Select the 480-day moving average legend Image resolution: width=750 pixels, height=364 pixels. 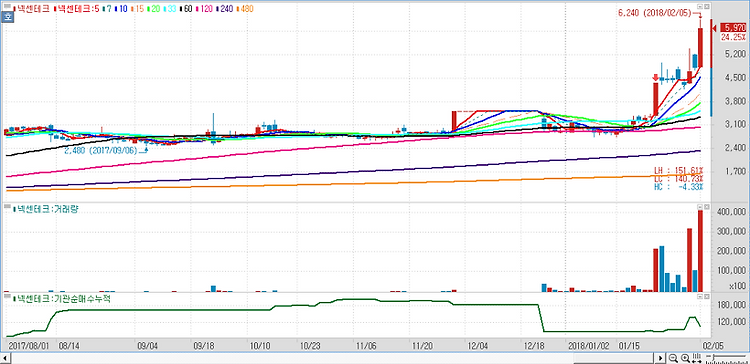(x=245, y=9)
